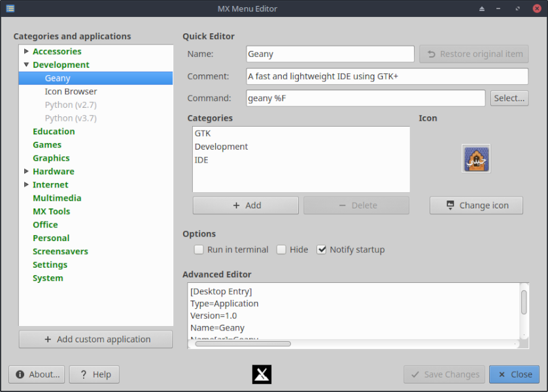Tick the Hide checkbox
Image resolution: width=548 pixels, height=392 pixels.
click(x=281, y=250)
